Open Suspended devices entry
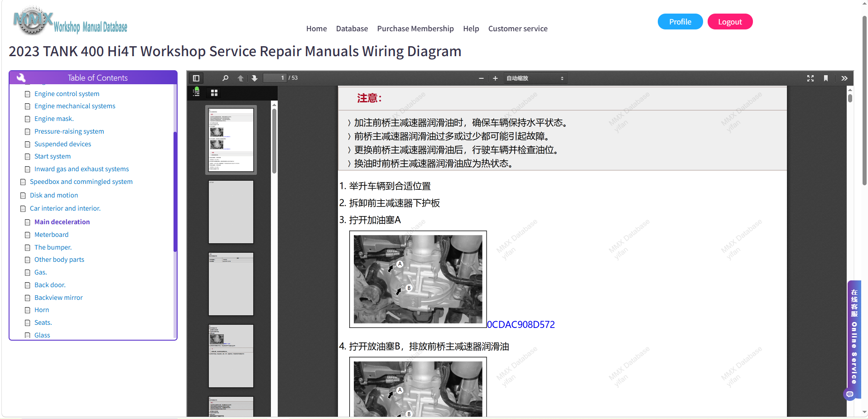 [63, 144]
